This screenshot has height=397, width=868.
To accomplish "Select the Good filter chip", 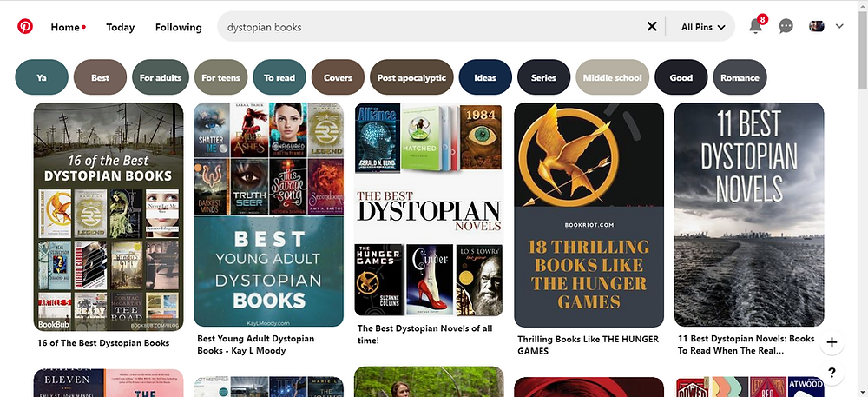I will [x=681, y=77].
